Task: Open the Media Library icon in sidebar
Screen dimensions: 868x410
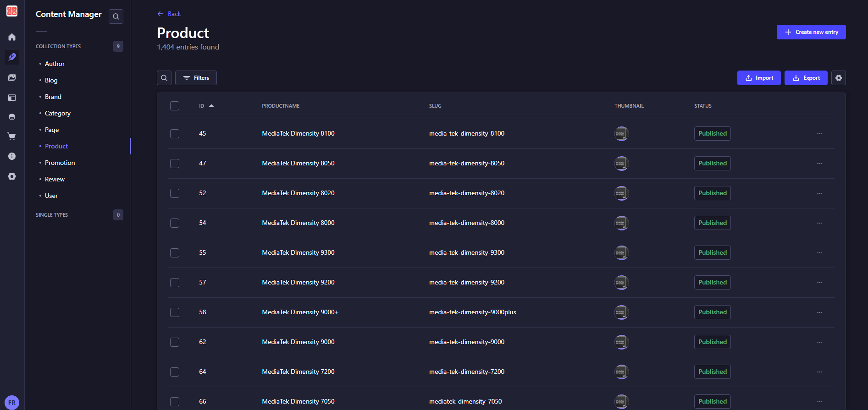Action: [12, 77]
